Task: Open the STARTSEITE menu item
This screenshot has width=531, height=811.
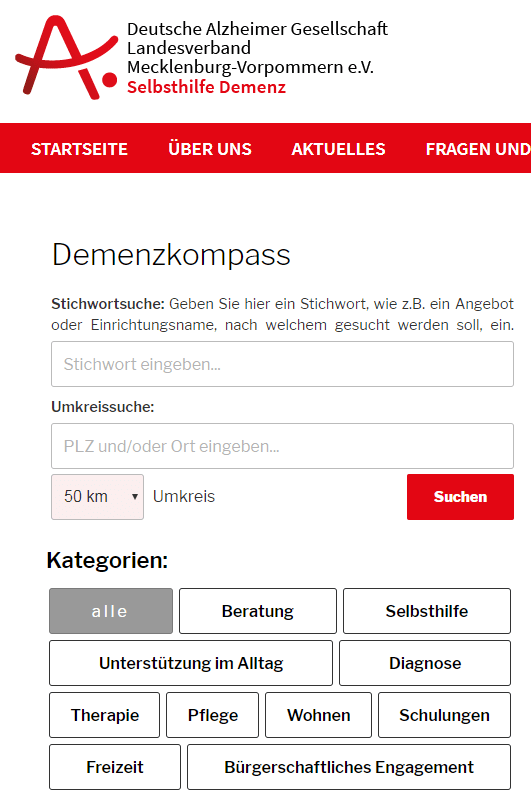Action: coord(79,149)
